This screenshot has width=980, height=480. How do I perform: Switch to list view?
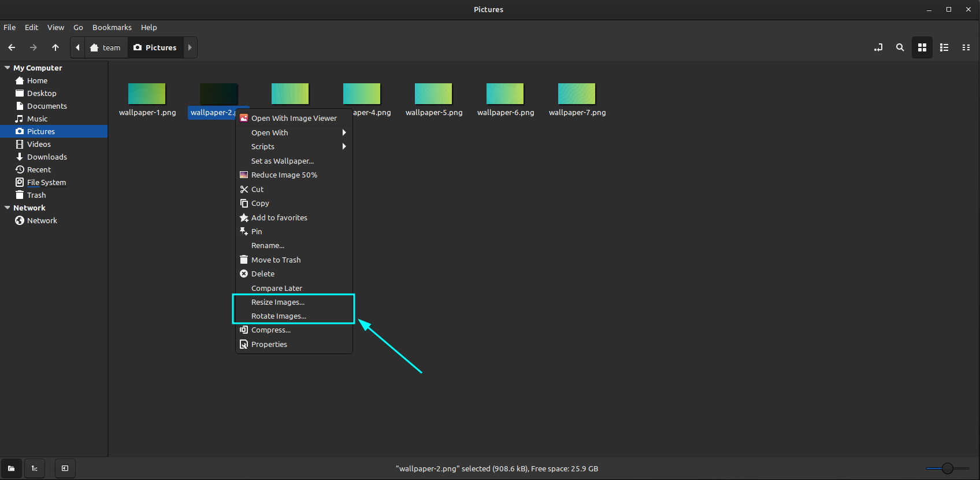click(x=944, y=47)
